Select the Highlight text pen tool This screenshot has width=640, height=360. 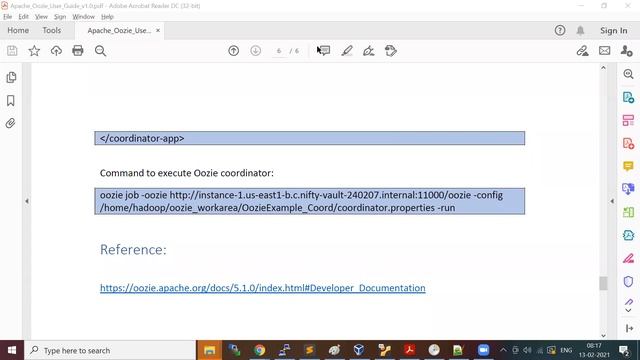tap(347, 51)
